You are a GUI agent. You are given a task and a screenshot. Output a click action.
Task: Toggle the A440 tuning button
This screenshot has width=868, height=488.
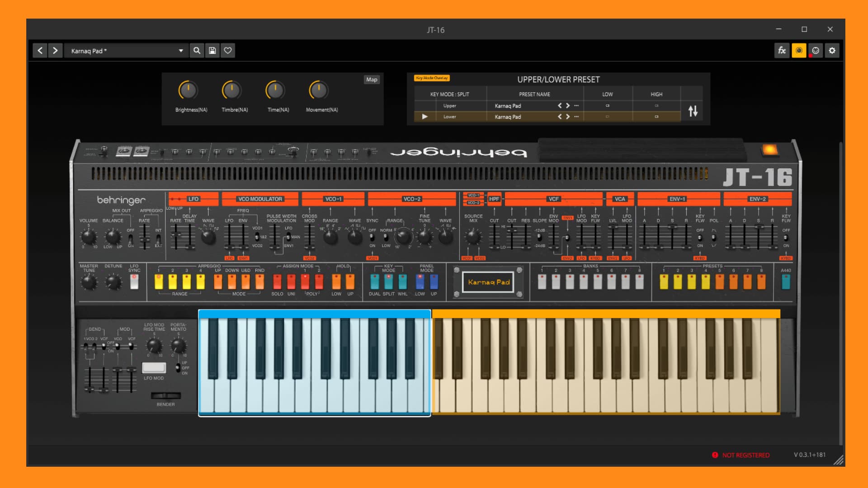click(786, 282)
